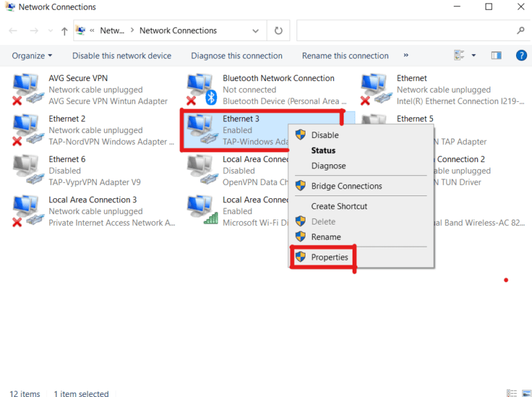Select the Ethernet 3 adapter icon
The image size is (532, 397).
[202, 130]
